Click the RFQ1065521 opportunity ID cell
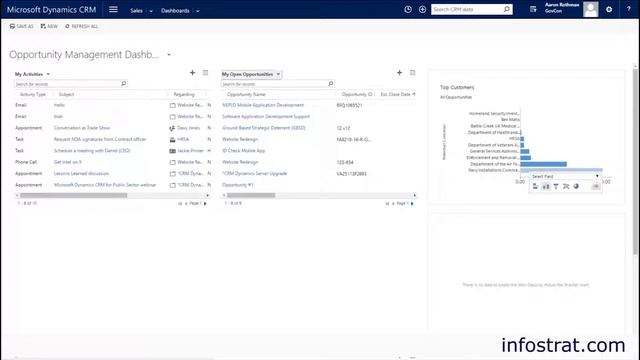Image resolution: width=640 pixels, height=360 pixels. [349, 105]
